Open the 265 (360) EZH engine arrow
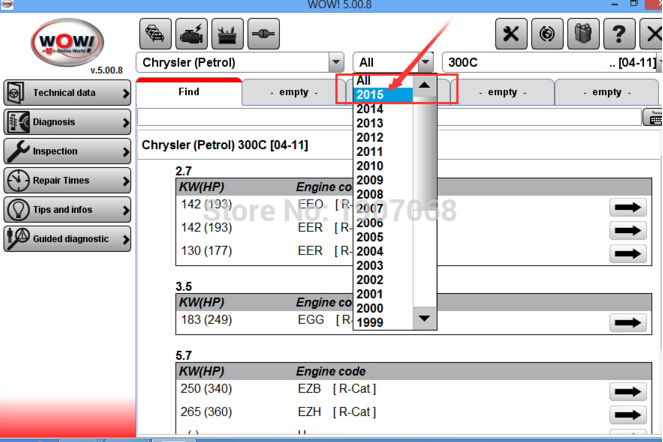The height and width of the screenshot is (442, 663). click(x=628, y=415)
